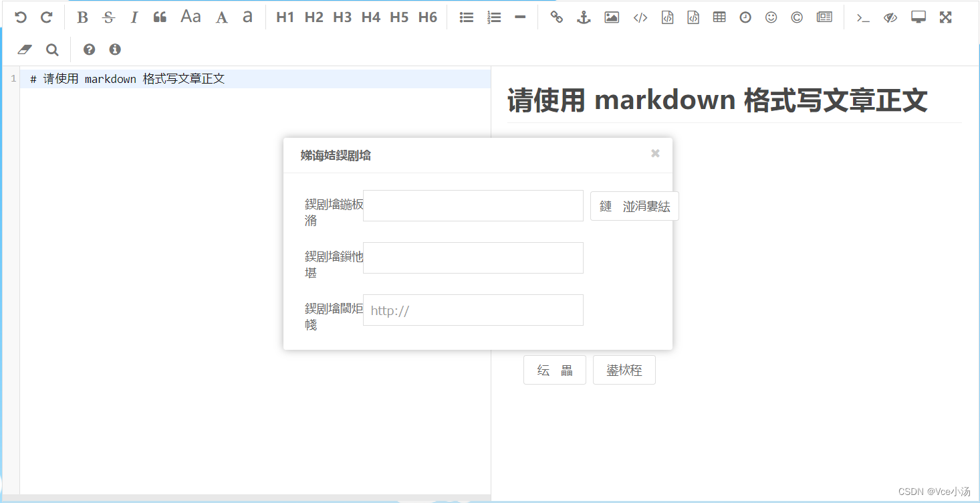Screen dimensions: 980x503
Task: Apply strikethrough formatting
Action: click(x=108, y=17)
